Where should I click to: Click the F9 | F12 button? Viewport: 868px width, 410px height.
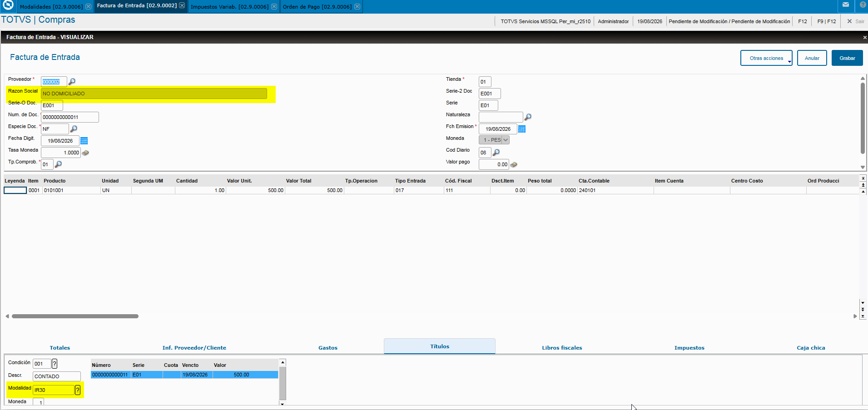point(827,21)
